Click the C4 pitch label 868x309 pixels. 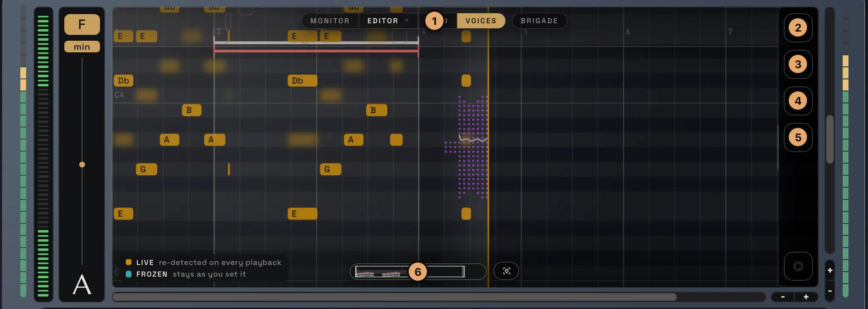[119, 95]
